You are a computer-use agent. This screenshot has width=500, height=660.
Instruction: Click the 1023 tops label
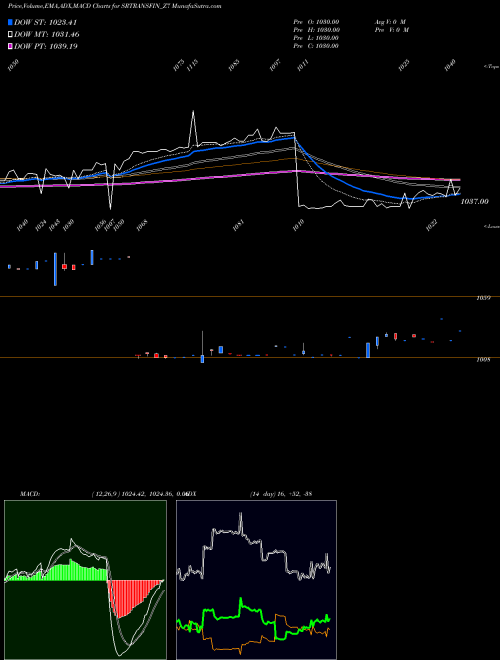point(404,65)
